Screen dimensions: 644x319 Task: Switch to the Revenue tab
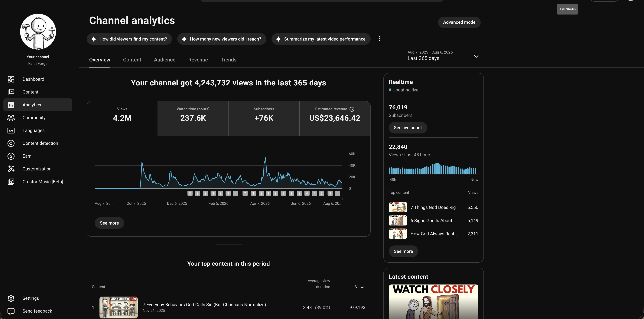198,60
